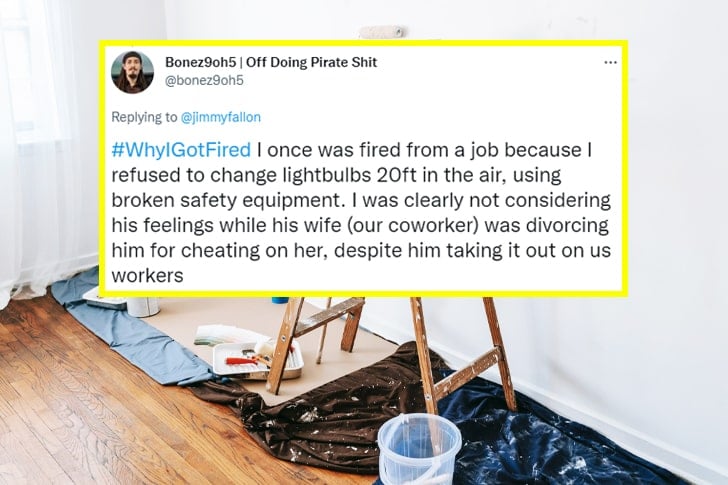Click the paint roller above the tweet card

pyautogui.click(x=382, y=32)
